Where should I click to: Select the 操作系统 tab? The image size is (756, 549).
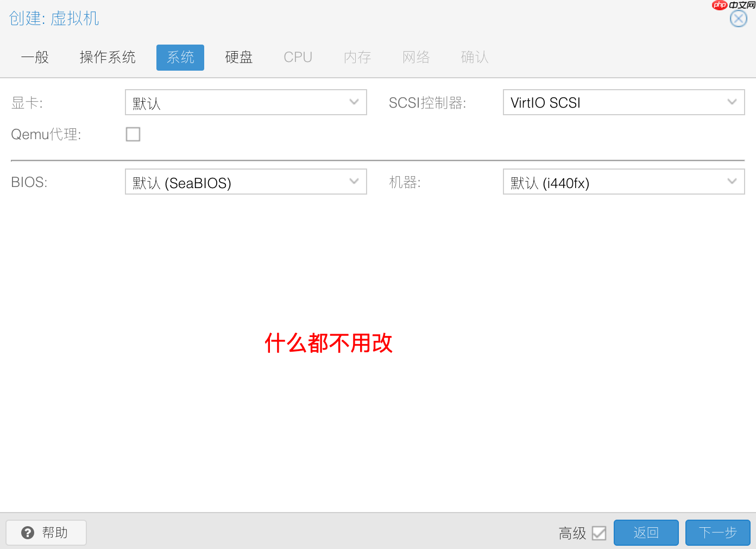click(107, 57)
